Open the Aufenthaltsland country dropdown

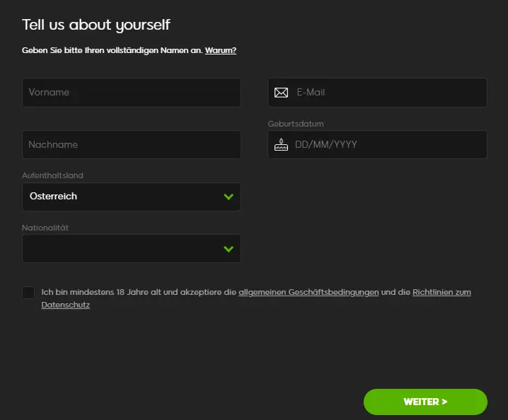coord(131,197)
